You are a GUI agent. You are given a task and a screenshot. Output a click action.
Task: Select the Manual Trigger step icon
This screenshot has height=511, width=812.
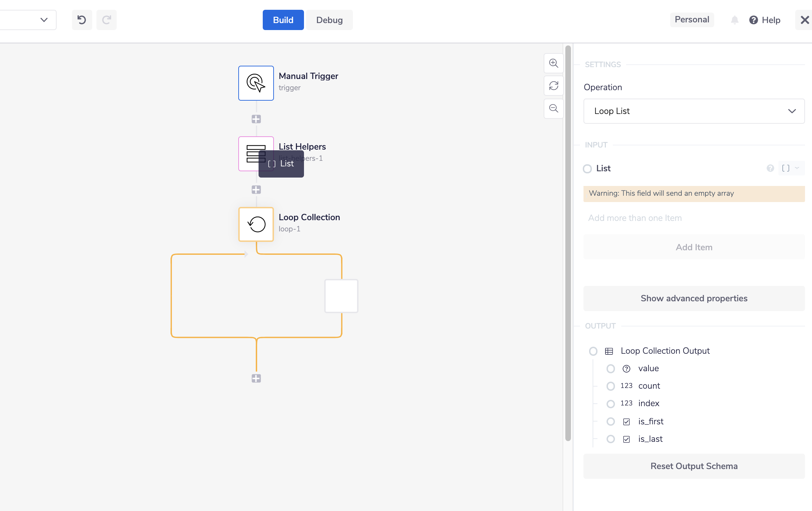tap(256, 83)
